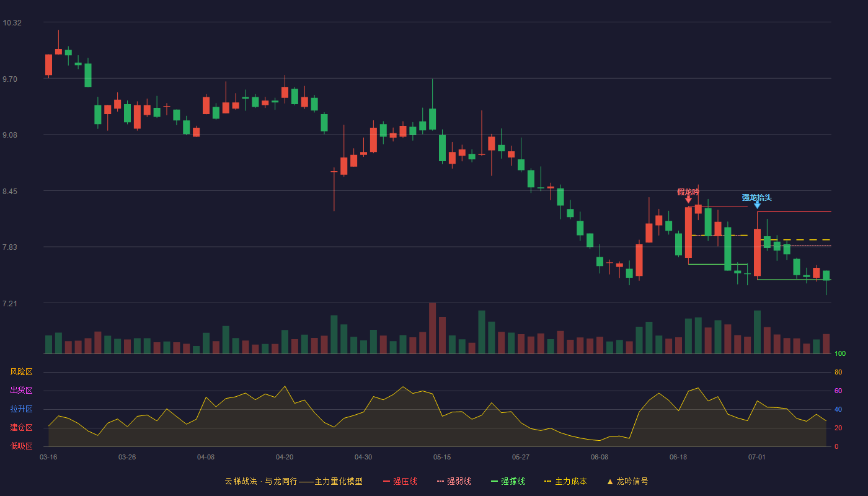Click the blue 强龙抬头 signal arrow marker
The width and height of the screenshot is (868, 496).
tap(757, 205)
